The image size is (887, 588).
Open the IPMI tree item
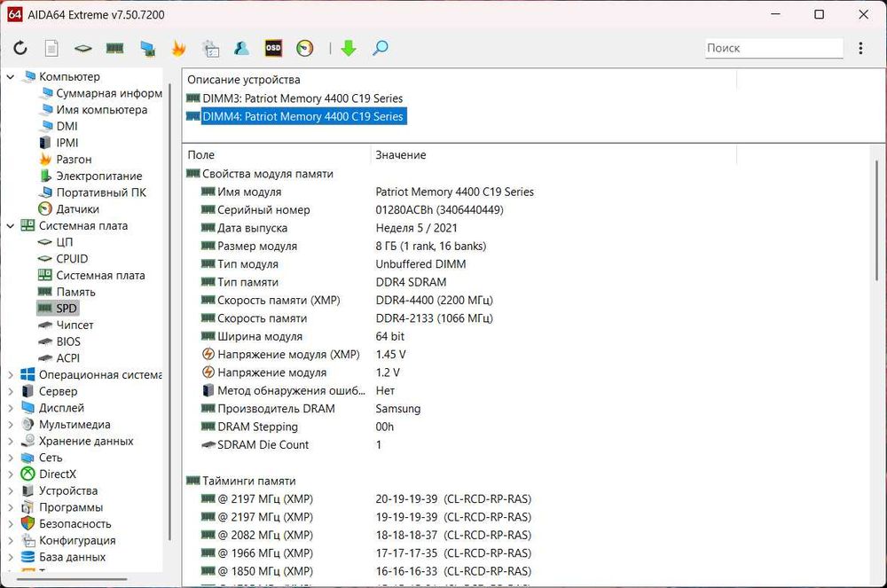point(59,143)
